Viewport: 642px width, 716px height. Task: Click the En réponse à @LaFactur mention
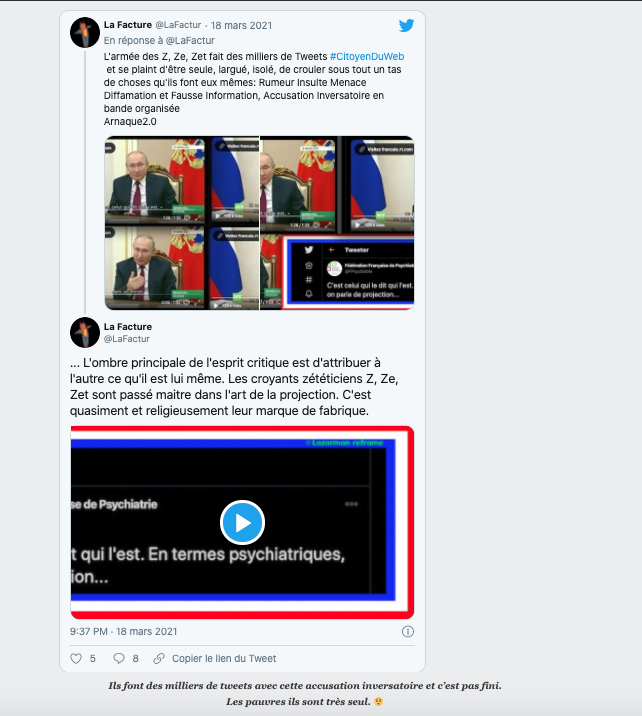pyautogui.click(x=159, y=40)
